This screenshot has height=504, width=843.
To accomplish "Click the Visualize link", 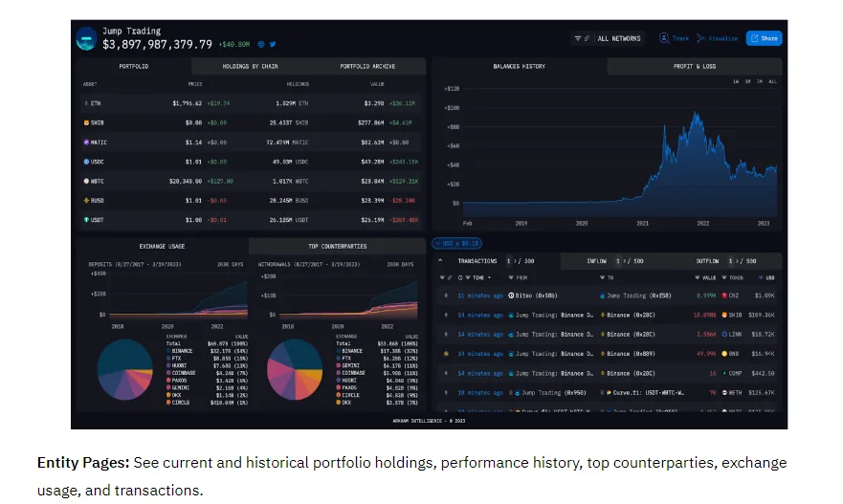I will [x=723, y=38].
